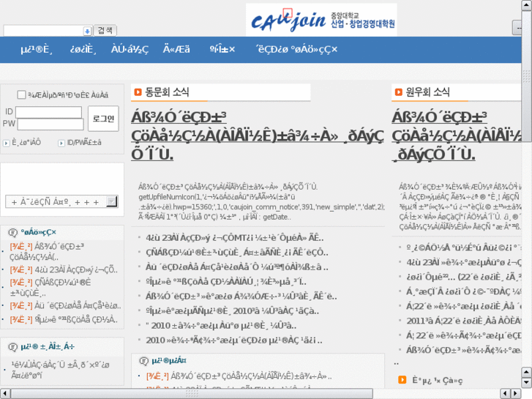The width and height of the screenshot is (532, 399).
Task: Click into the ID input field
Action: 48,113
